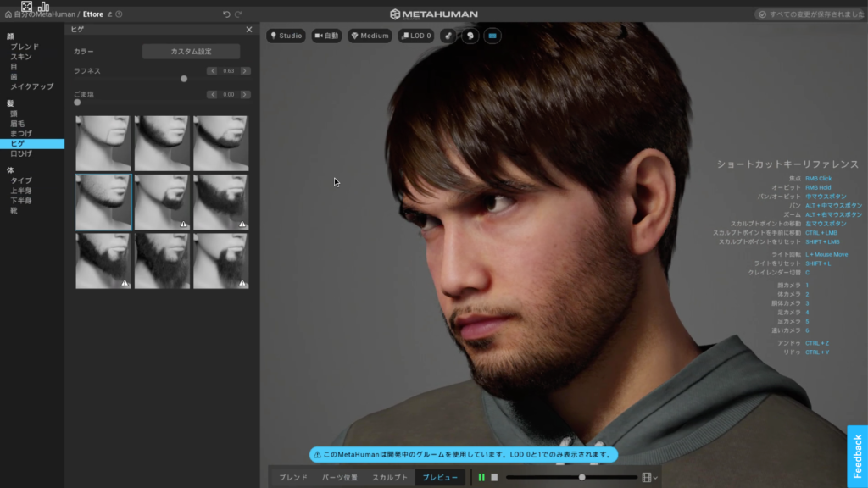Click the ラフネス slider handle
This screenshot has width=868, height=488.
pos(184,79)
